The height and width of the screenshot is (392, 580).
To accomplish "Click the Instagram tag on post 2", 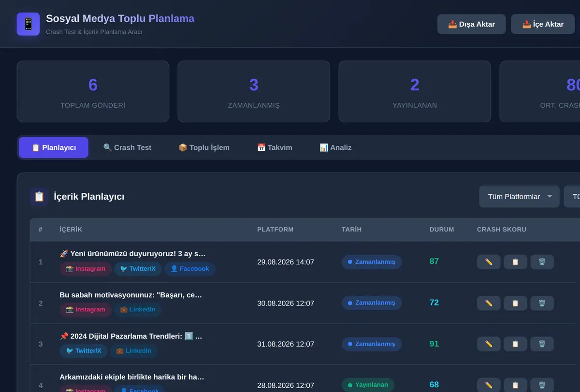I will pos(86,309).
